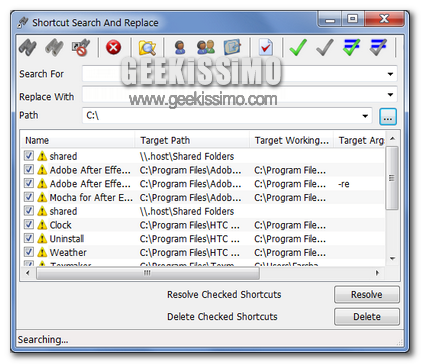Image resolution: width=421 pixels, height=364 pixels.
Task: Click the binoculars icon with red prohibited sign
Action: click(x=81, y=47)
